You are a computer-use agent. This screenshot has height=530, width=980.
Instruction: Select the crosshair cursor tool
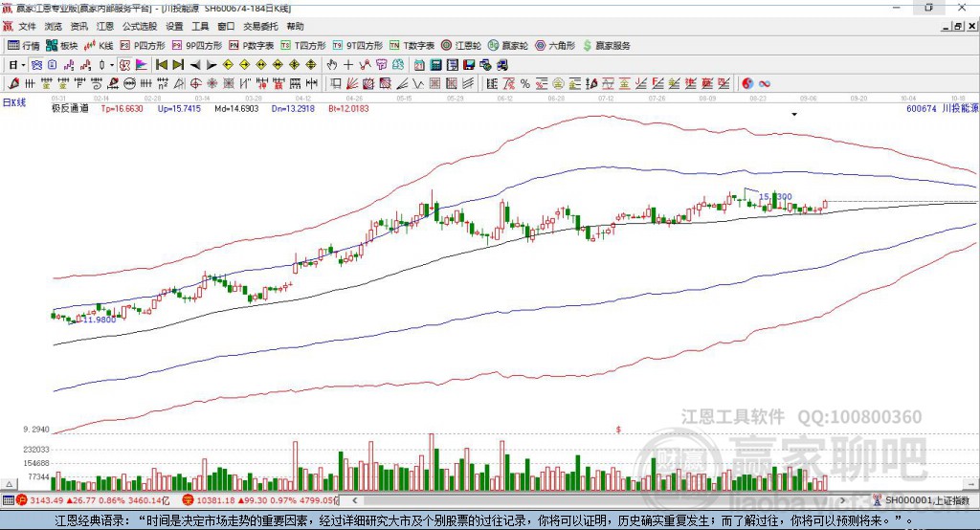348,65
